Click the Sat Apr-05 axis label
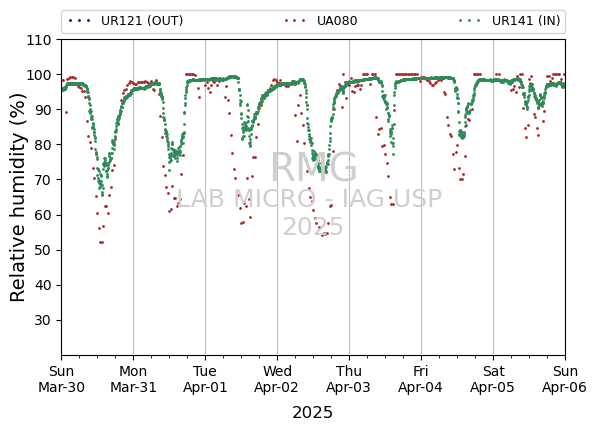Viewport: 598px width, 431px height. pyautogui.click(x=493, y=379)
